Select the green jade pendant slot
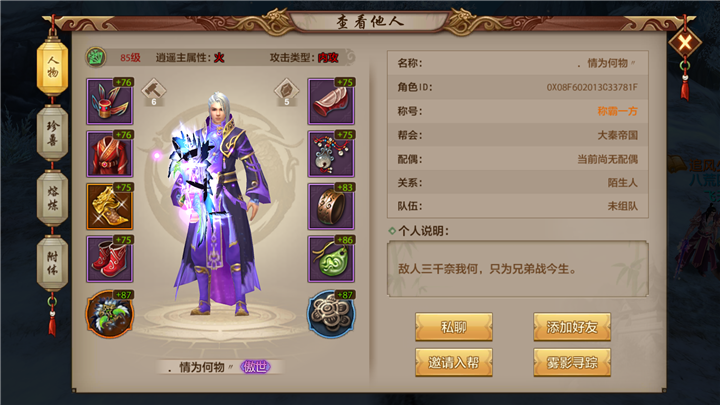This screenshot has width=720, height=405. click(x=331, y=259)
